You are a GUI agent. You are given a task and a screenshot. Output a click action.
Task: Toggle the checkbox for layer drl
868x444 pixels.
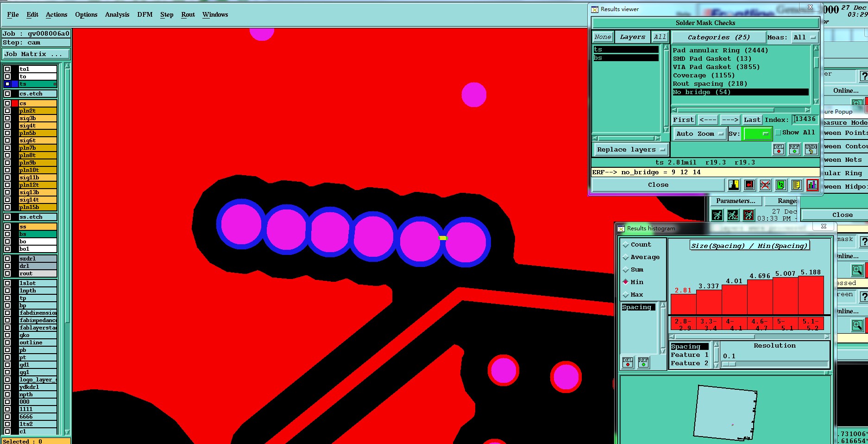point(7,266)
